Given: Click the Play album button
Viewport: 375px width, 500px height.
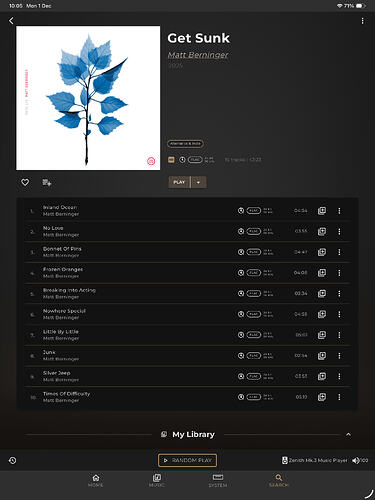Looking at the screenshot, I should pos(179,182).
